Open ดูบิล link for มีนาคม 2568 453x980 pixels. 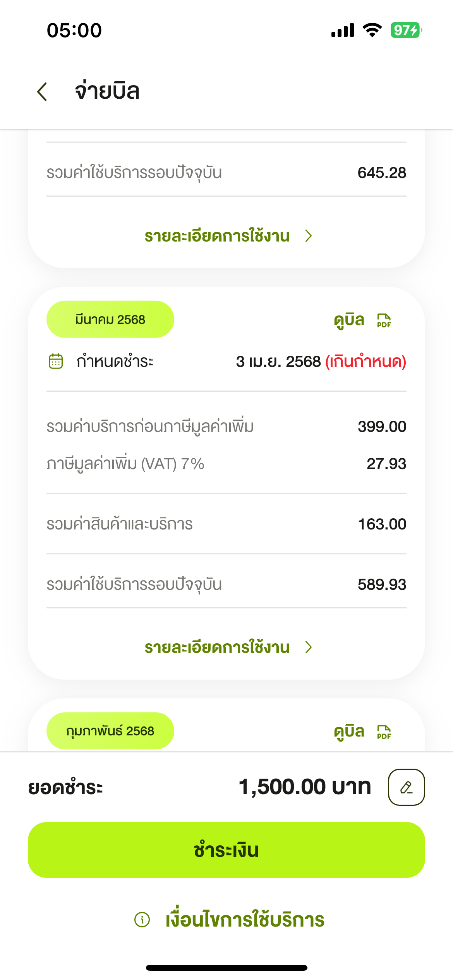tap(349, 320)
